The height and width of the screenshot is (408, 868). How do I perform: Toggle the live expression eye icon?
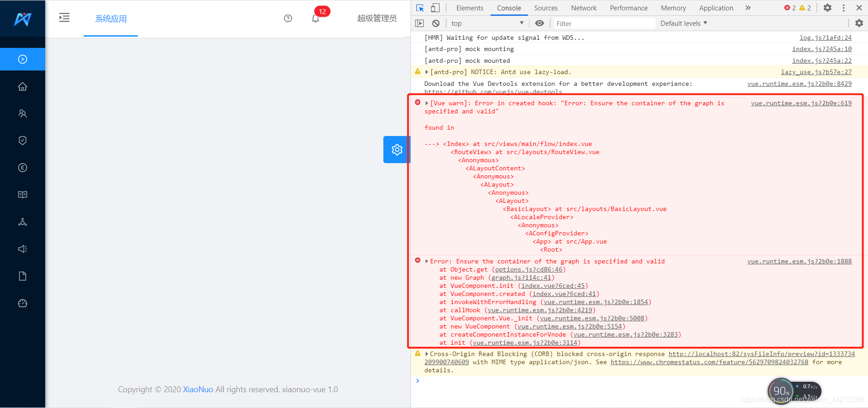[539, 23]
